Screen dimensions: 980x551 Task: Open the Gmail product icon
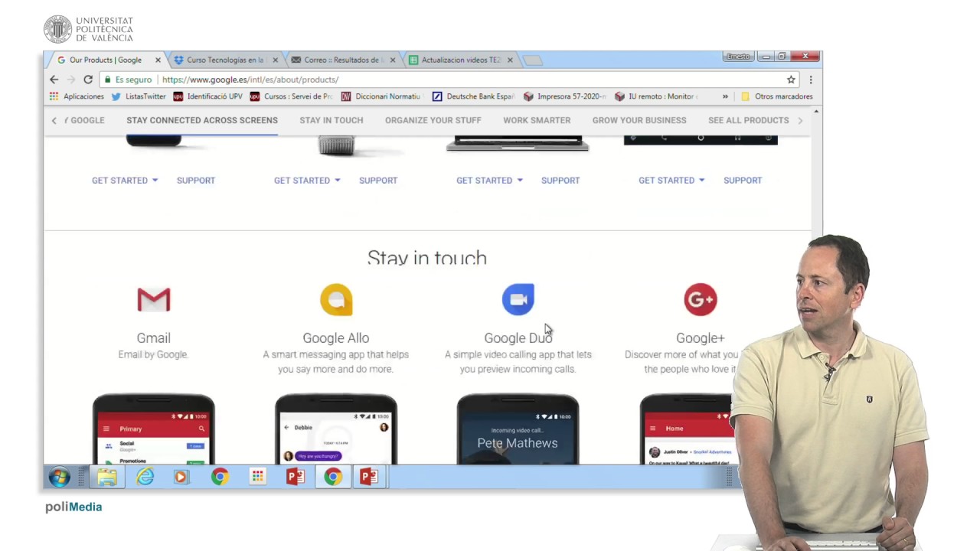[153, 300]
